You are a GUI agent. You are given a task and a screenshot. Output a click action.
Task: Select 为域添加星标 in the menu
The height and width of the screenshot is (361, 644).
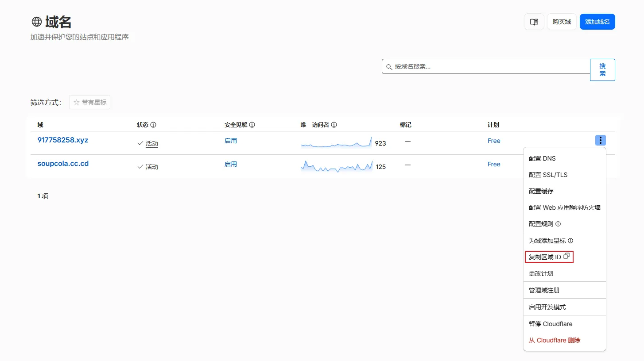coord(565,241)
